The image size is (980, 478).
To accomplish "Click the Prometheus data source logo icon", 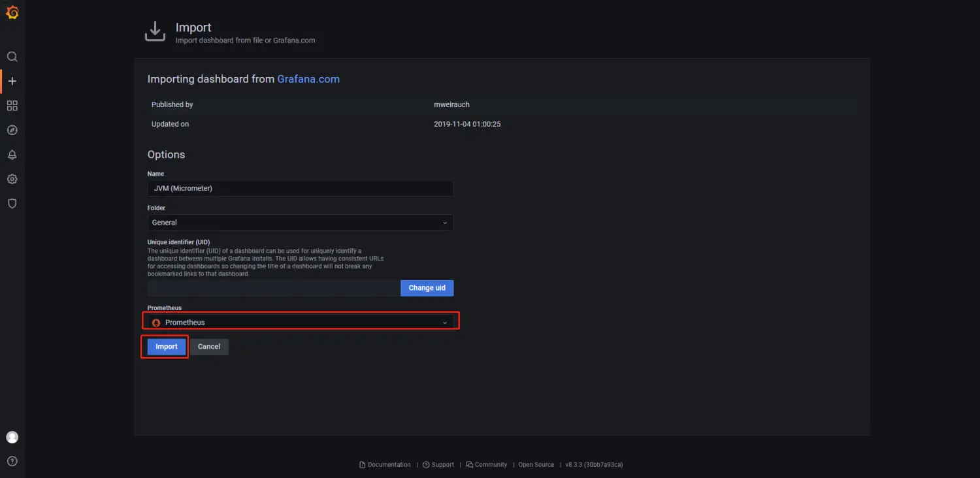I will [156, 323].
